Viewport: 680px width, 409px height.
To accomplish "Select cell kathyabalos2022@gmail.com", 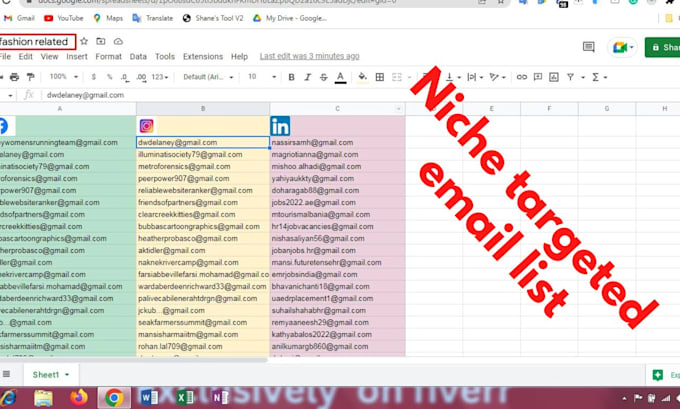I will coord(337,334).
